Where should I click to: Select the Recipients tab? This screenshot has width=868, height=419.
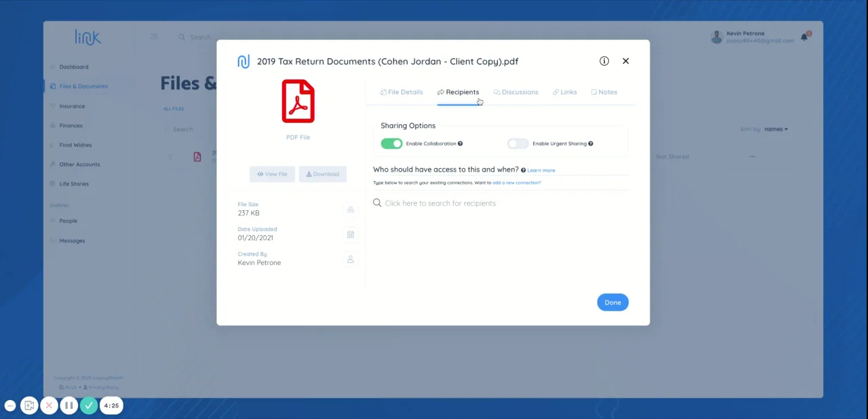click(458, 92)
